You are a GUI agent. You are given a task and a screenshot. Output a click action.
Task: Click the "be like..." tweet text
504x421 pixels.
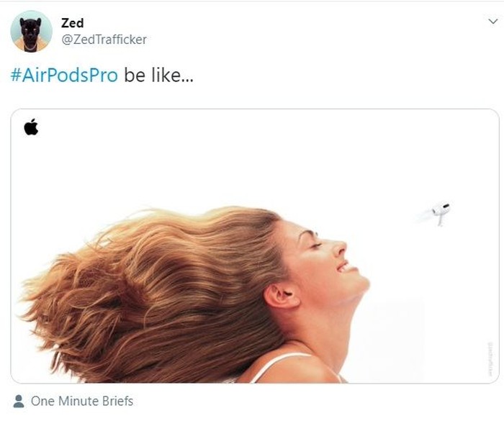pos(159,76)
